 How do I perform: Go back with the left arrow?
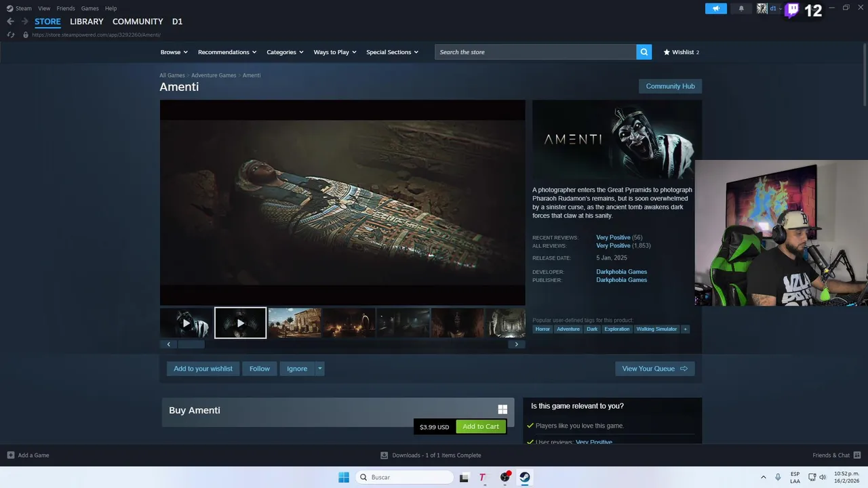(10, 22)
